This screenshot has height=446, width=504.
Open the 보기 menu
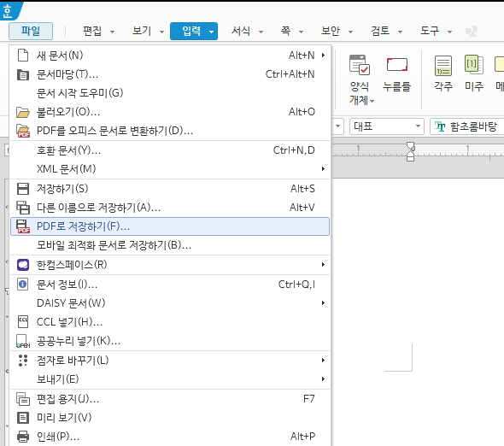tap(142, 31)
